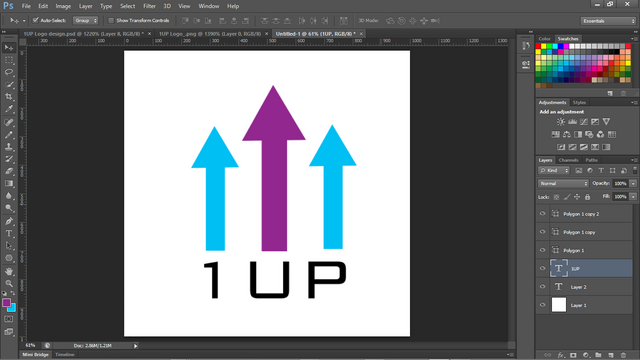Select the History Brush tool
The height and width of the screenshot is (360, 640).
tap(9, 159)
